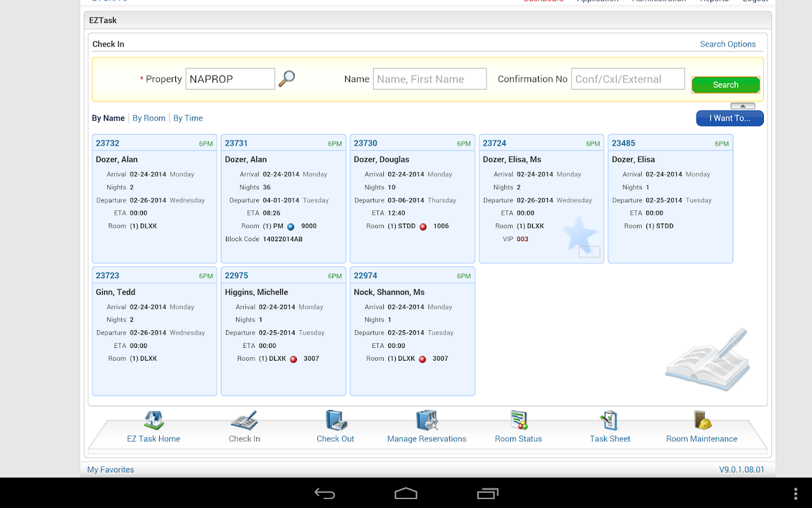Click red room status dot beside 1006
This screenshot has width=812, height=508.
(x=423, y=227)
